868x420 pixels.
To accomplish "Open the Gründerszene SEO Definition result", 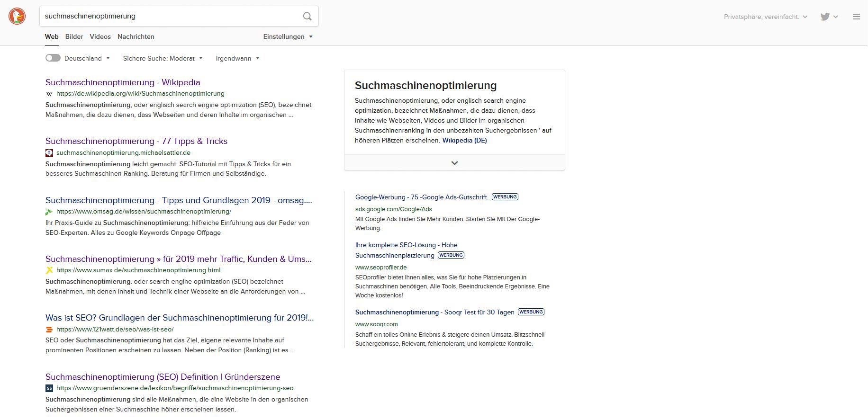I will [163, 377].
